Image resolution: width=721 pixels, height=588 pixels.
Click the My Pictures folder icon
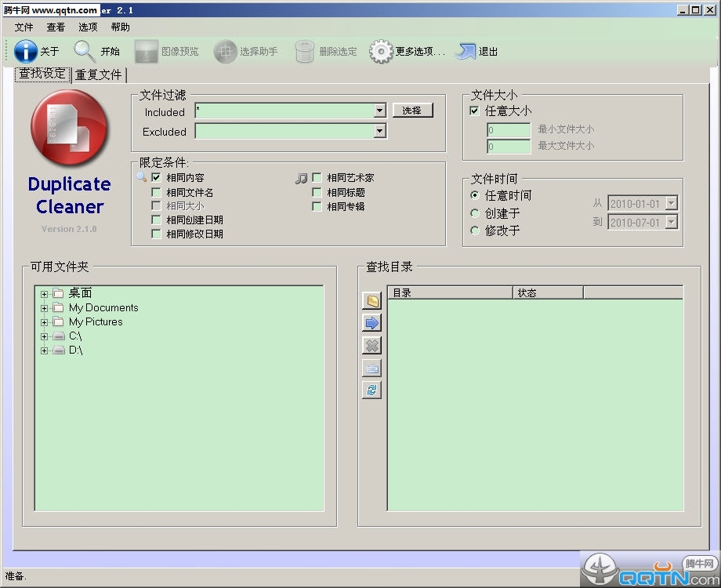point(58,321)
